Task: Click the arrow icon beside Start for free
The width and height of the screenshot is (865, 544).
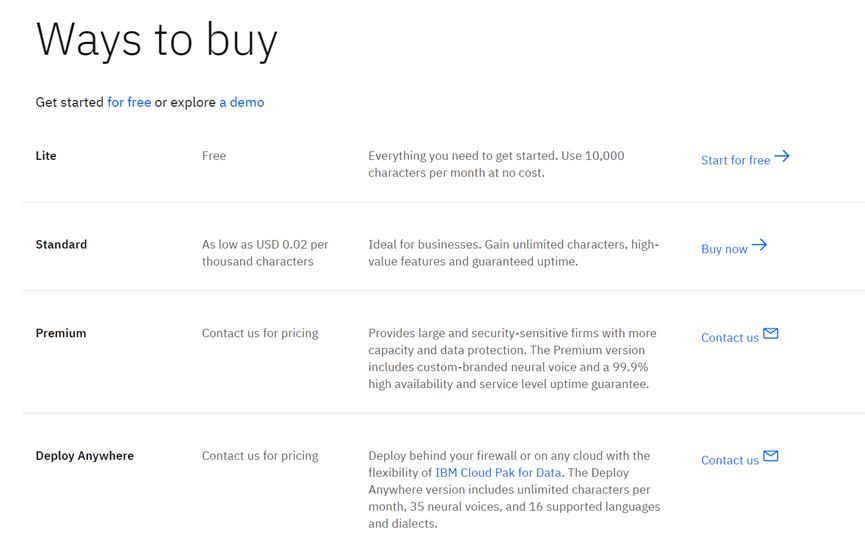Action: pyautogui.click(x=782, y=156)
